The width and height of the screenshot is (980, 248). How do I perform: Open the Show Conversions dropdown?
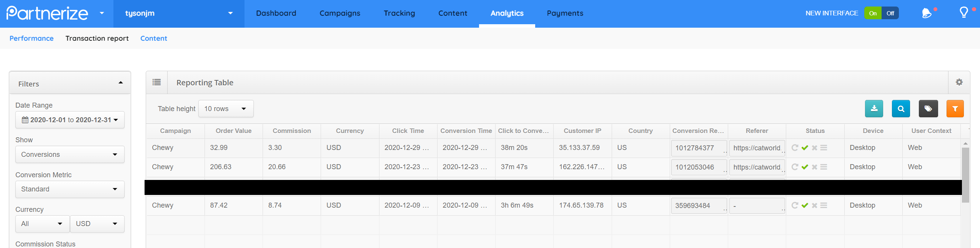click(70, 155)
